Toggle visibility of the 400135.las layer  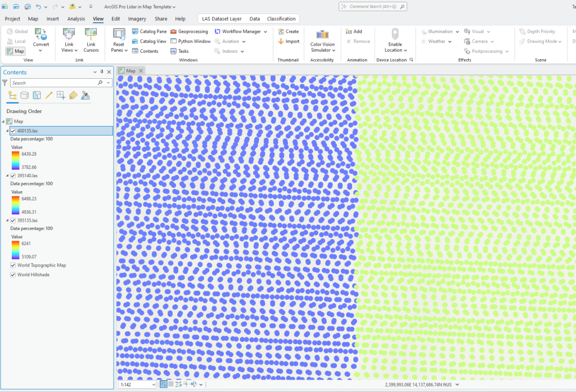(x=13, y=130)
